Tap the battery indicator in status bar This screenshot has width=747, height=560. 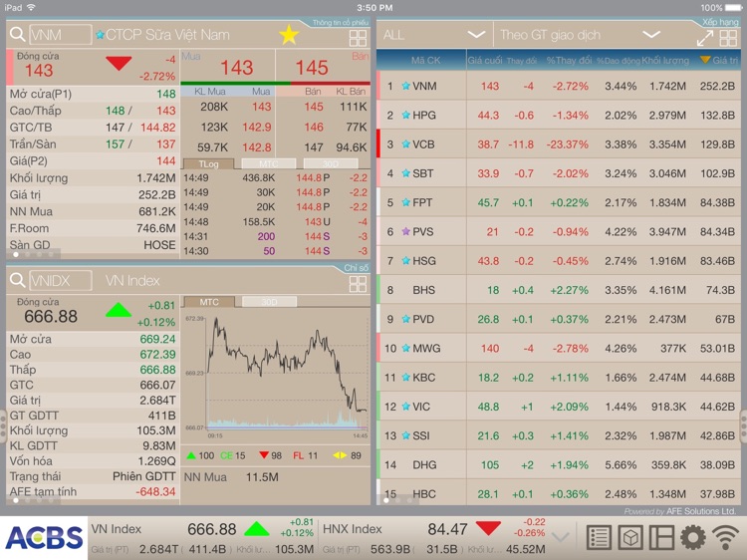click(733, 8)
